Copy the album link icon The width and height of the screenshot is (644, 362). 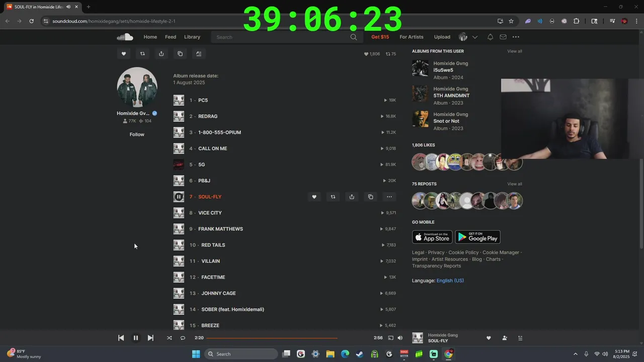pyautogui.click(x=180, y=54)
